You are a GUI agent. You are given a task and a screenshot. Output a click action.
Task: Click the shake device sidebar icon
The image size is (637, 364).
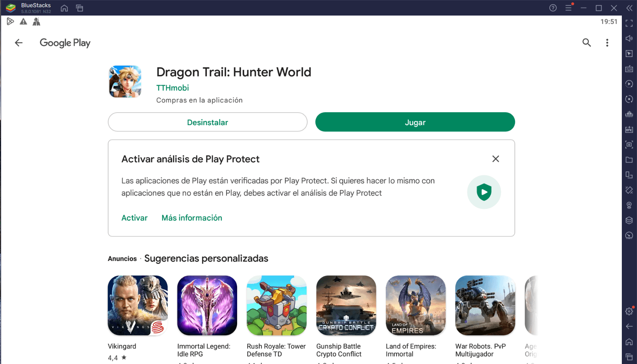629,190
